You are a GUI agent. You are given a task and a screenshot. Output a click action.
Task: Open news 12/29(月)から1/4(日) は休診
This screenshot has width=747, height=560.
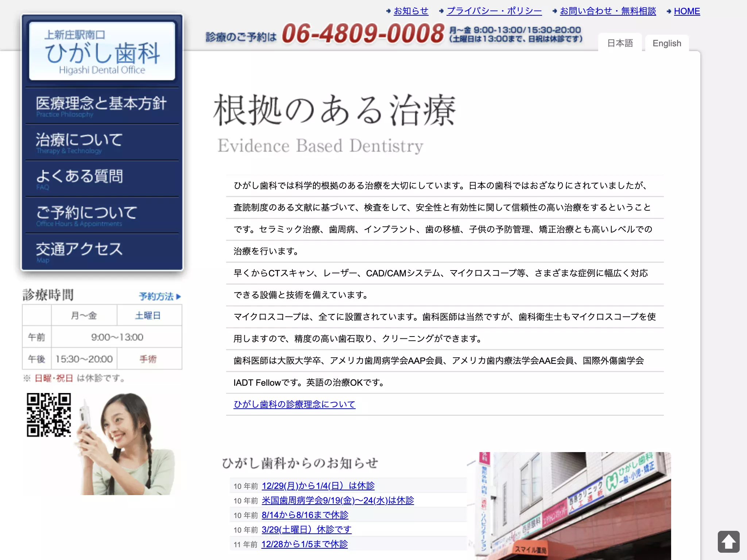pos(318,486)
